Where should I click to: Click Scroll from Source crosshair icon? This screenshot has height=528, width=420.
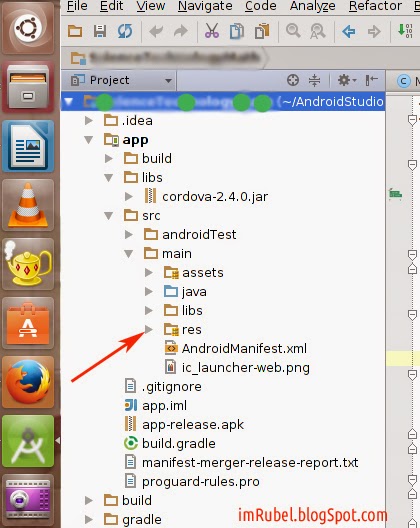(x=293, y=80)
